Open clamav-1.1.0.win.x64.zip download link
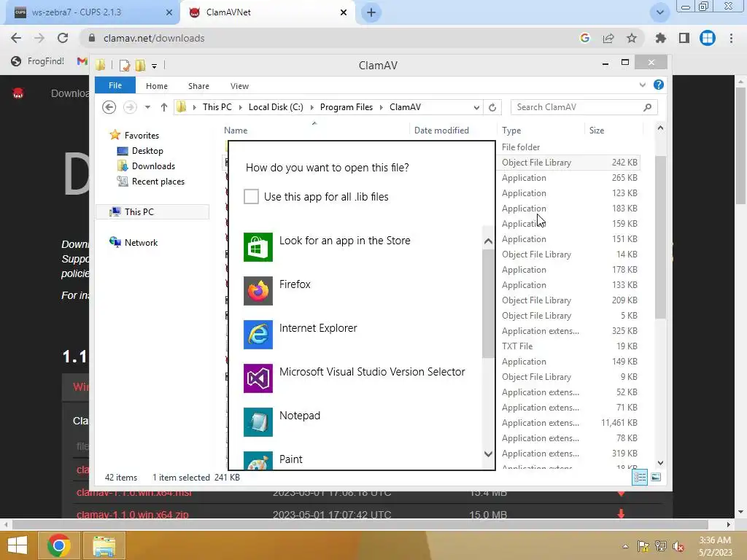The image size is (747, 560). point(133,515)
